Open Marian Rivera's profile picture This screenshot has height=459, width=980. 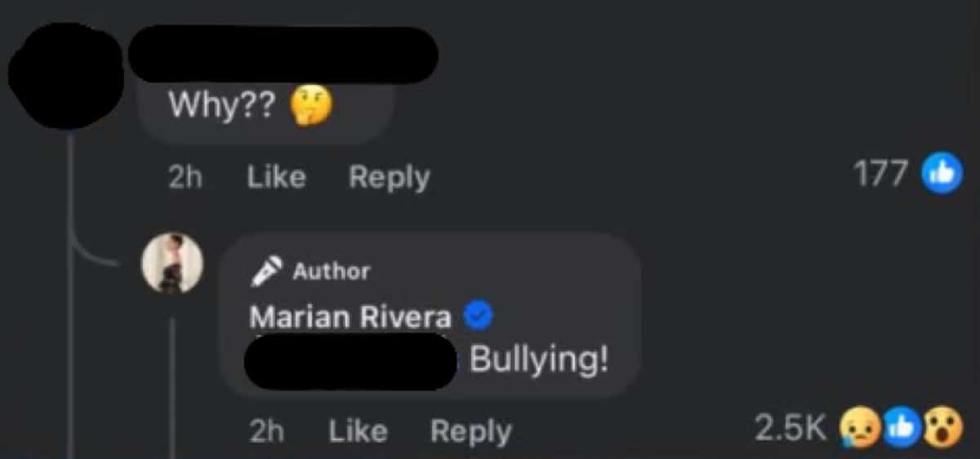(x=171, y=263)
